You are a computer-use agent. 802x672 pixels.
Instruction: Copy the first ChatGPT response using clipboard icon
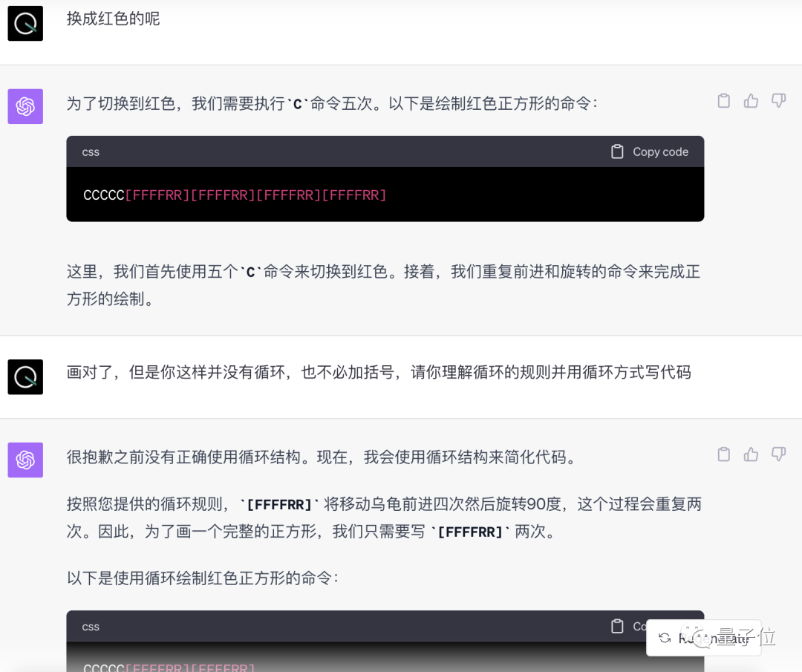pyautogui.click(x=724, y=101)
